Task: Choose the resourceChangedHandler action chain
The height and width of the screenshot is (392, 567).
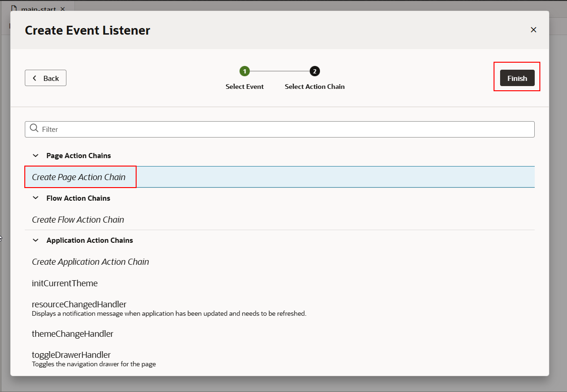Action: click(x=280, y=309)
